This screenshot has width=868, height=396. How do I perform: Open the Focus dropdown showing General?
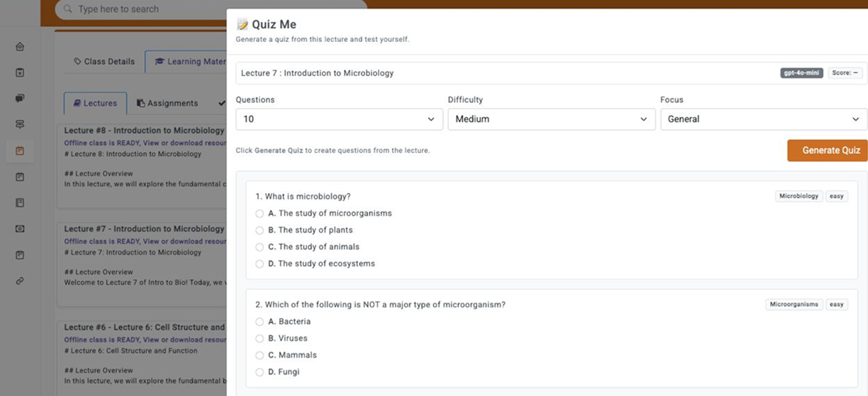pyautogui.click(x=764, y=119)
